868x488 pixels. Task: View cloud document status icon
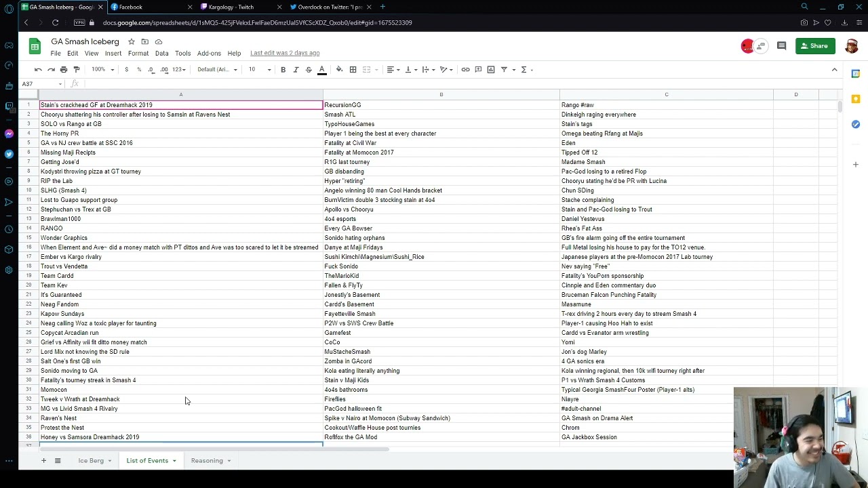158,41
